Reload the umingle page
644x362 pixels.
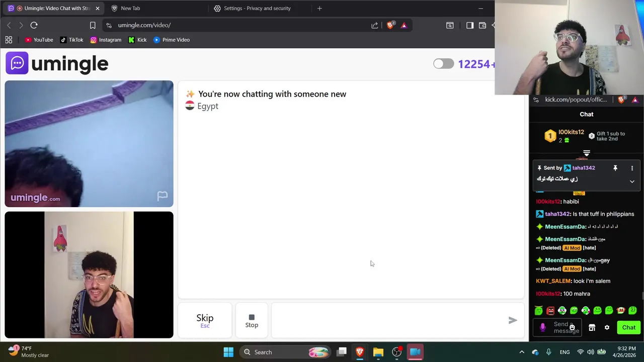[x=34, y=25]
